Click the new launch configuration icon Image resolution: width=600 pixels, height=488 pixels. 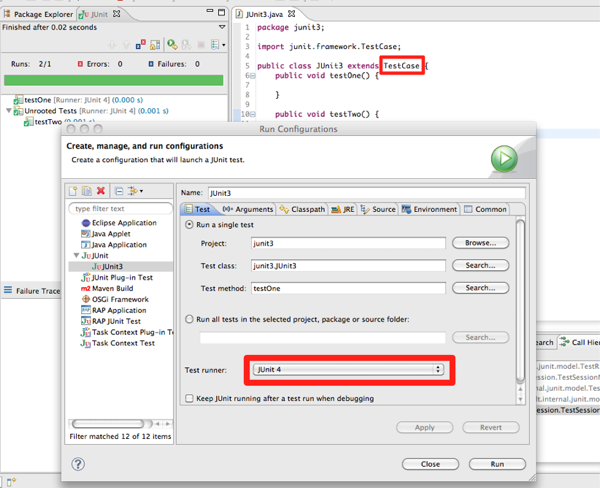[73, 191]
